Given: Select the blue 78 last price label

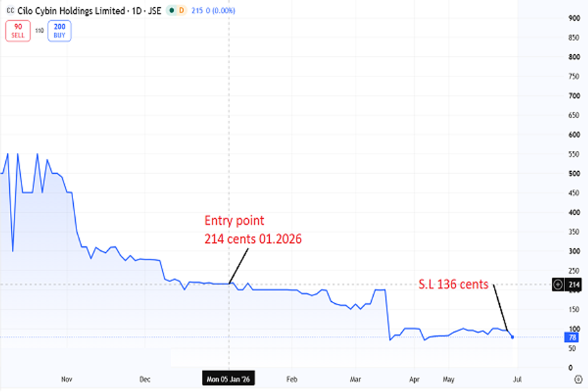Looking at the screenshot, I should pos(572,338).
